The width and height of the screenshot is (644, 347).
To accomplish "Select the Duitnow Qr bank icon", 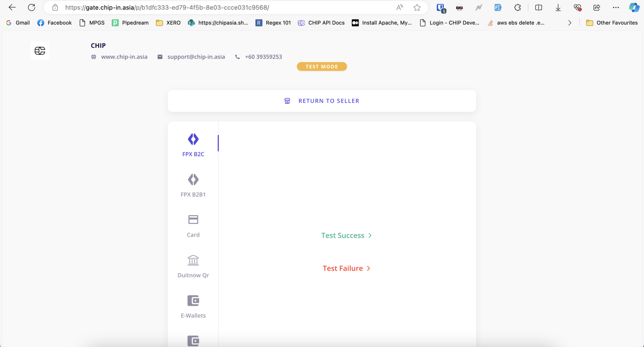I will [193, 260].
